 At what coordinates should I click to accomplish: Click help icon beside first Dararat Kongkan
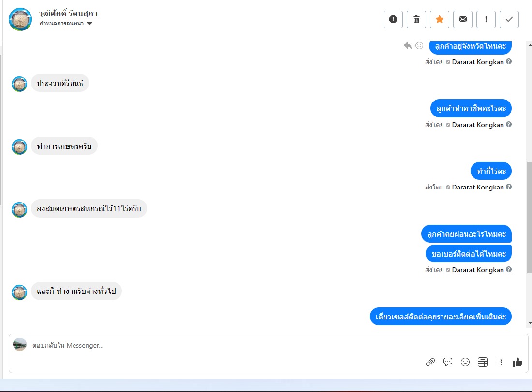click(x=509, y=62)
